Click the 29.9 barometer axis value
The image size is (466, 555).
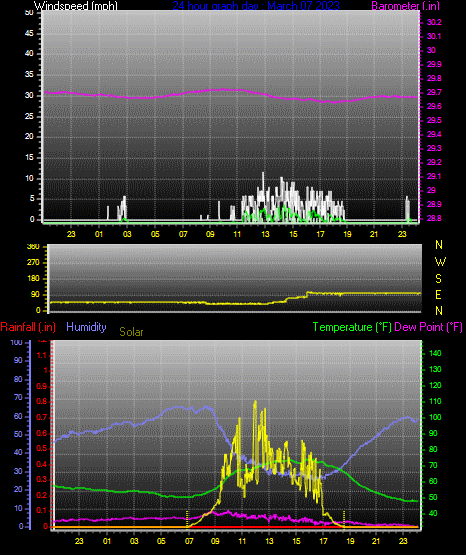434,64
